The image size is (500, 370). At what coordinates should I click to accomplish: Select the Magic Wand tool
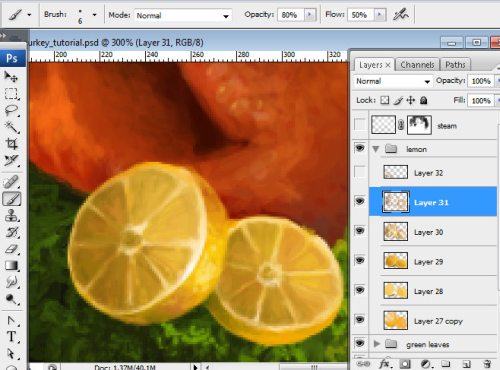pyautogui.click(x=11, y=127)
